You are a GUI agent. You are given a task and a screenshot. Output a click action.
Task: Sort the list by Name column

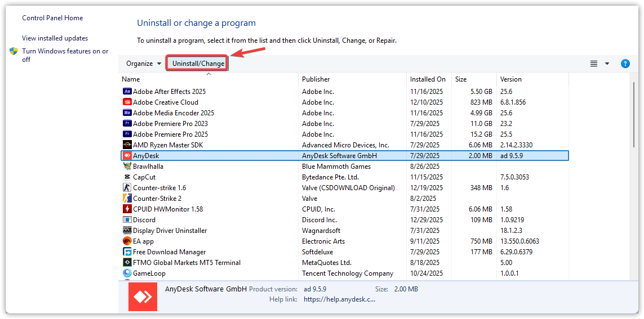point(131,79)
